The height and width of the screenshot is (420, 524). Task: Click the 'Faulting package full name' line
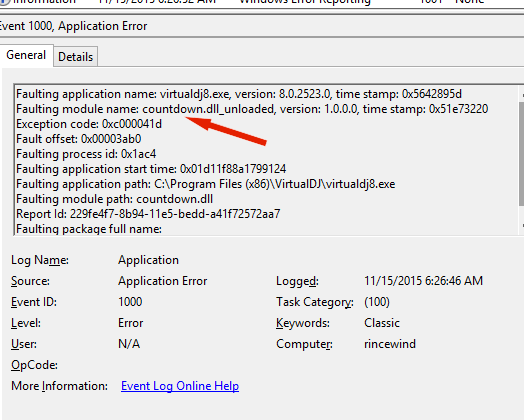[89, 229]
